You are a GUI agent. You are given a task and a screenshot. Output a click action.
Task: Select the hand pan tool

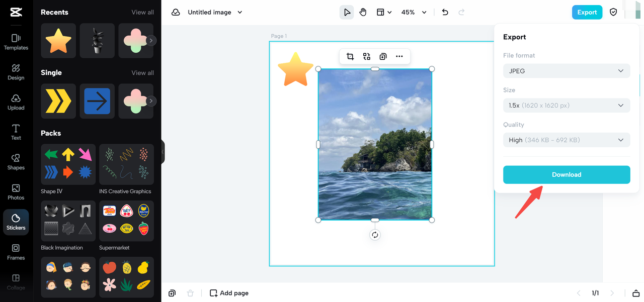pyautogui.click(x=363, y=12)
